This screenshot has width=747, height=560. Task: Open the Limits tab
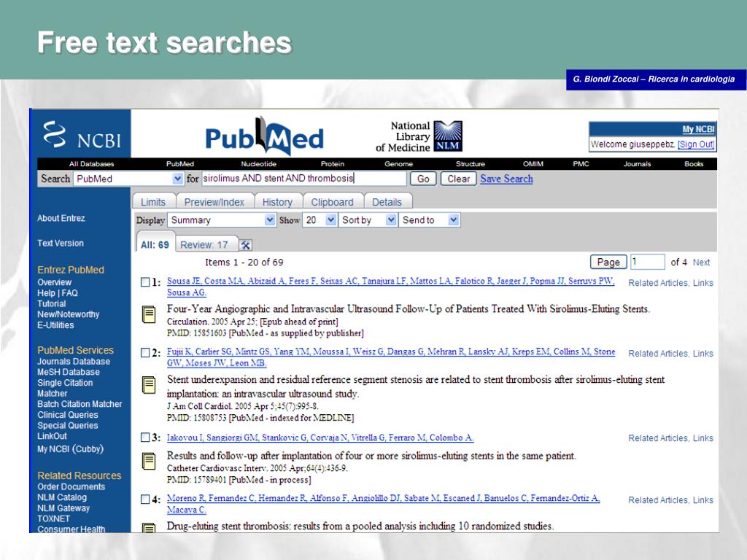[x=153, y=202]
